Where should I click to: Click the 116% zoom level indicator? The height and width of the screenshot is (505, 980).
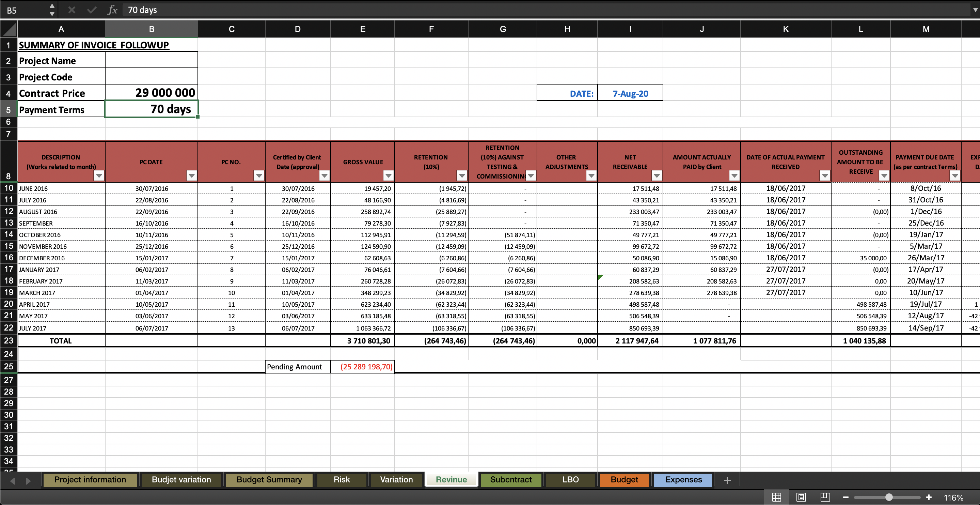point(953,498)
